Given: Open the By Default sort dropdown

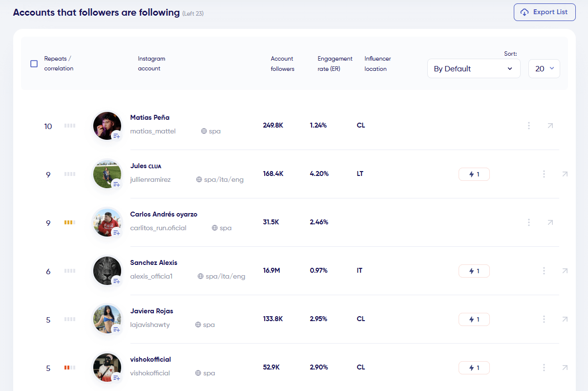Looking at the screenshot, I should click(473, 68).
